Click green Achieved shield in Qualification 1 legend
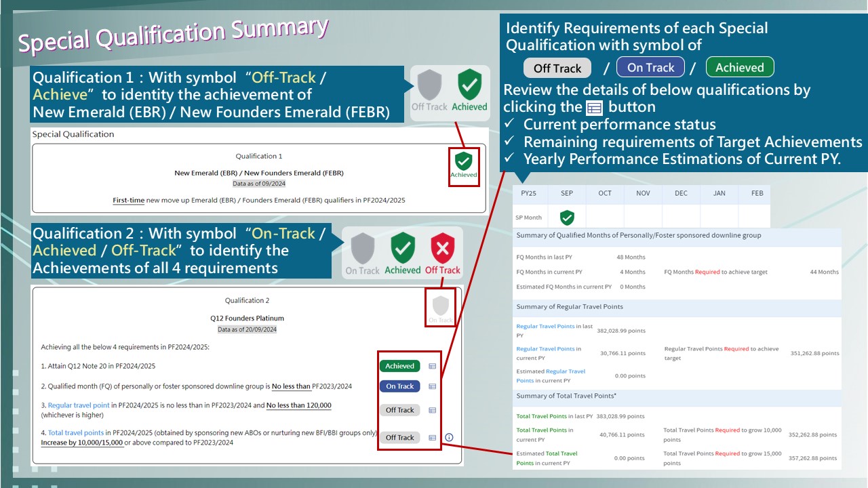 tap(469, 85)
